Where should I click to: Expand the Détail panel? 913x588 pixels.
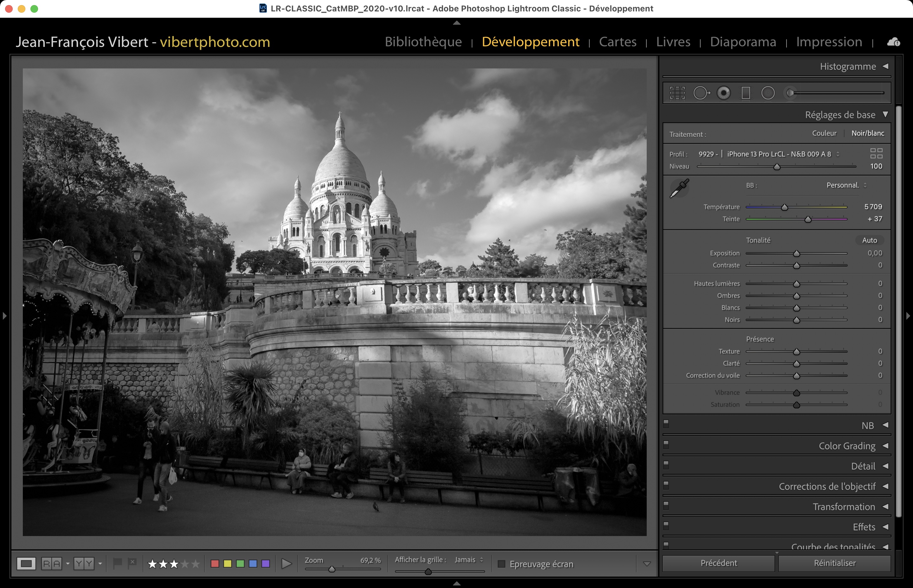coord(863,466)
